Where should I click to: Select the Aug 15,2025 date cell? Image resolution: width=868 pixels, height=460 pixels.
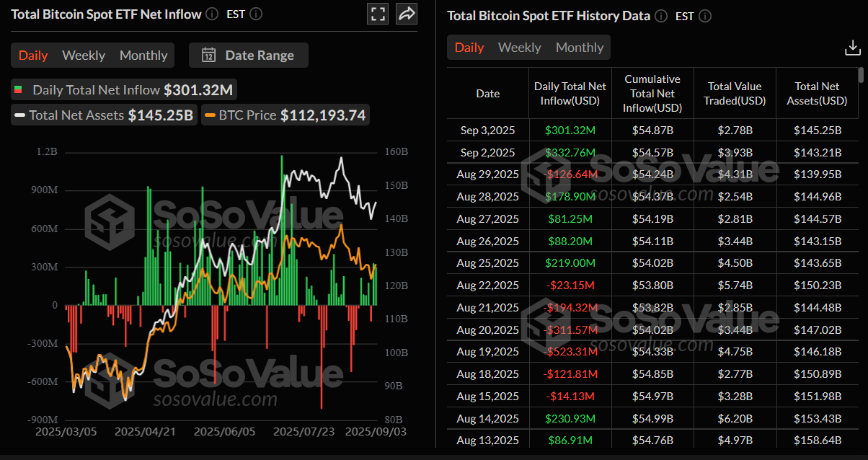pyautogui.click(x=488, y=396)
